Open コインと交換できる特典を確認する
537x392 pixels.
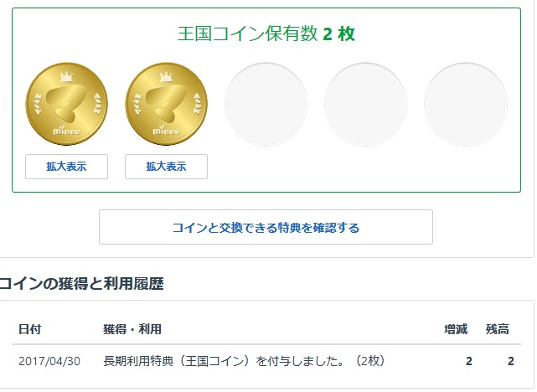266,227
